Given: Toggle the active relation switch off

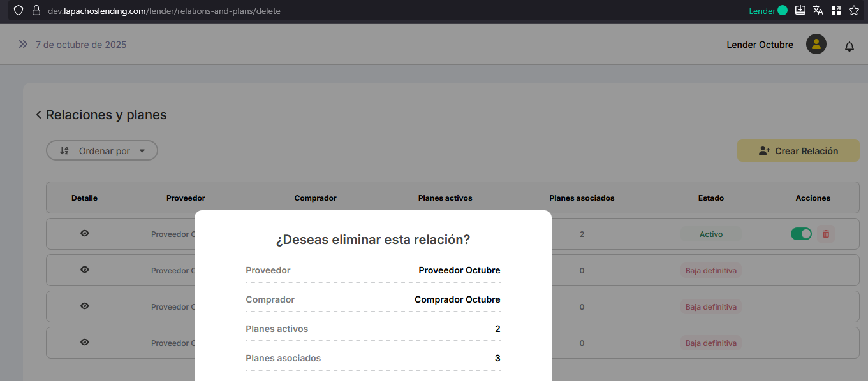Looking at the screenshot, I should (801, 234).
